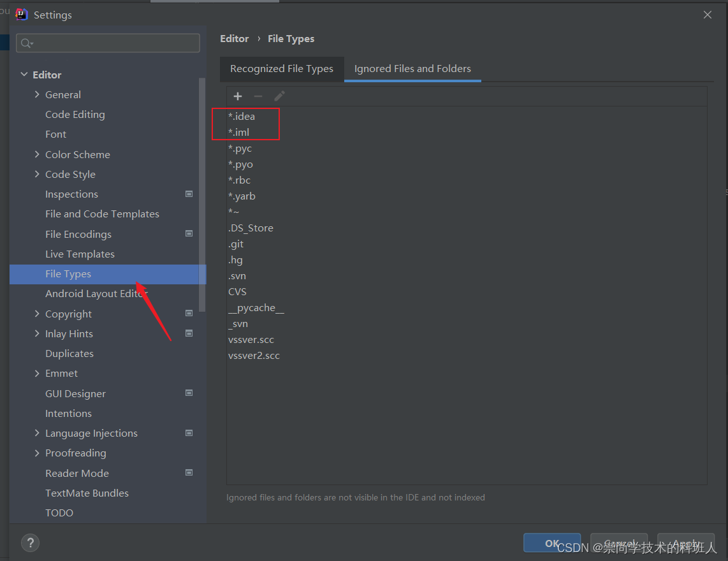Open Live Templates settings
Image resolution: width=728 pixels, height=561 pixels.
(80, 254)
